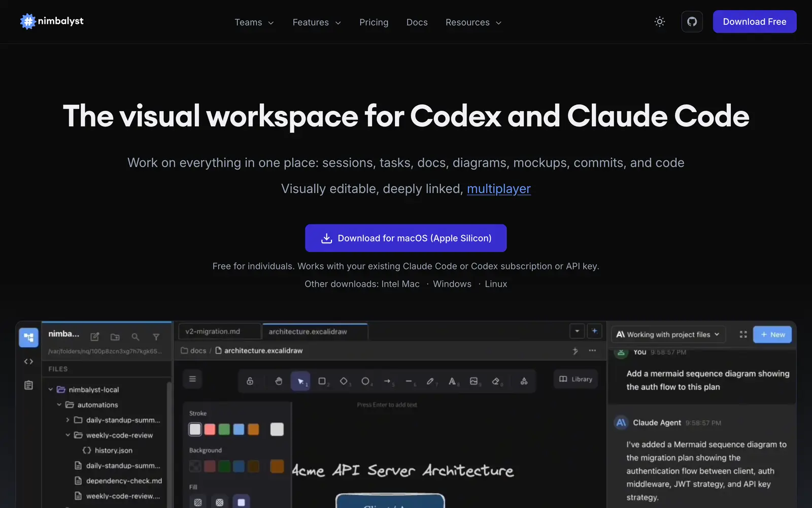Click the search icon in file panel
The image size is (812, 508).
[x=136, y=337]
